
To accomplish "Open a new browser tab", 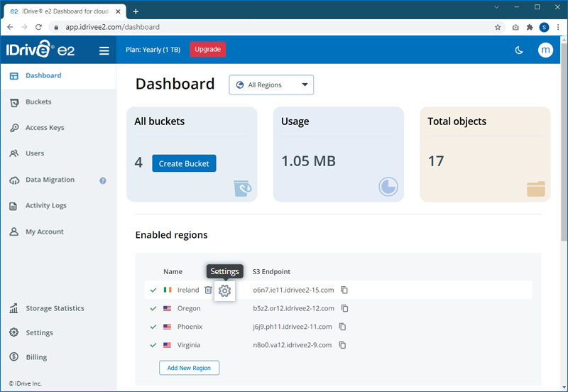I will (136, 11).
